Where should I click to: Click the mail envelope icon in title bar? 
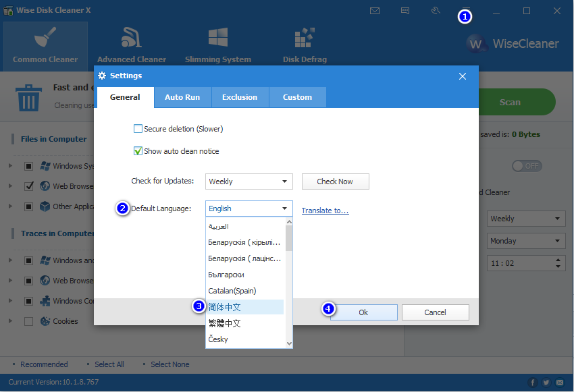click(x=375, y=11)
